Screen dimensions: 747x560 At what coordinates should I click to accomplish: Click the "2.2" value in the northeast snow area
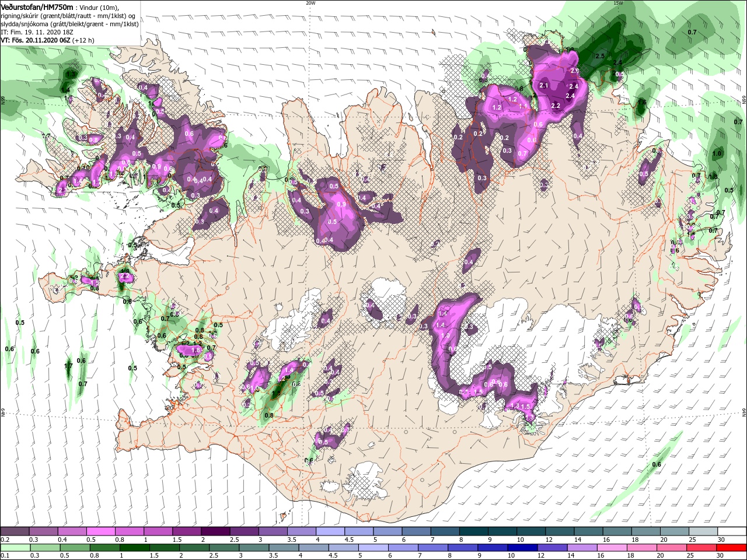556,106
